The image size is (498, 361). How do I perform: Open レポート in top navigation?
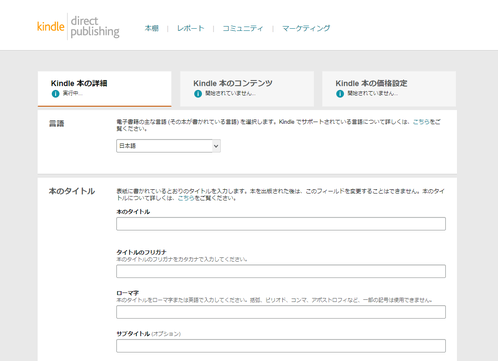pos(190,28)
